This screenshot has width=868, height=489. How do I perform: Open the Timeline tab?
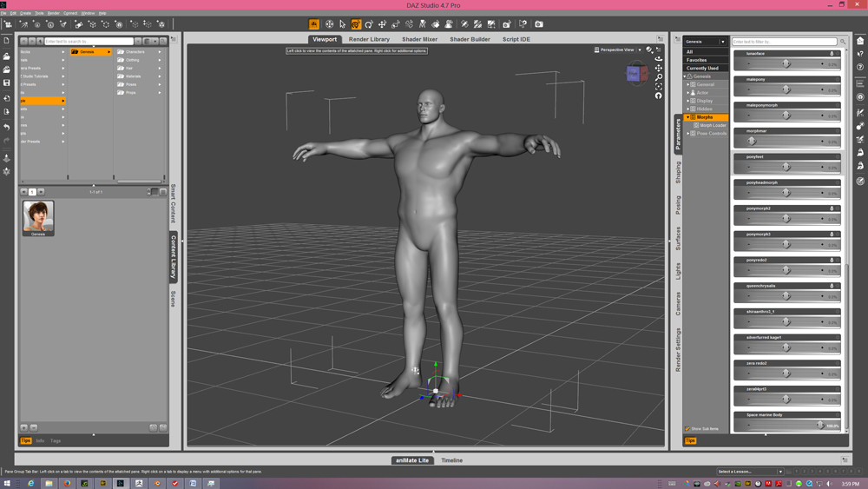pyautogui.click(x=451, y=460)
